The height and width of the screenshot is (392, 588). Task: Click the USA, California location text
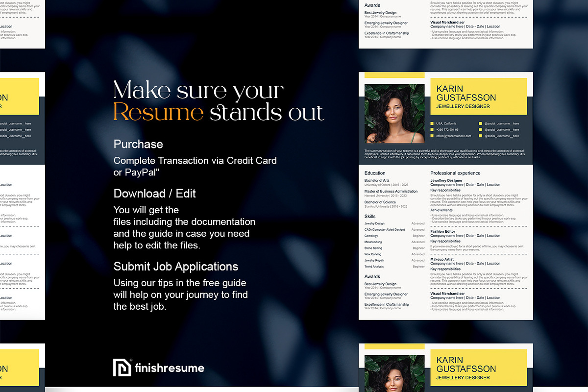click(x=446, y=123)
